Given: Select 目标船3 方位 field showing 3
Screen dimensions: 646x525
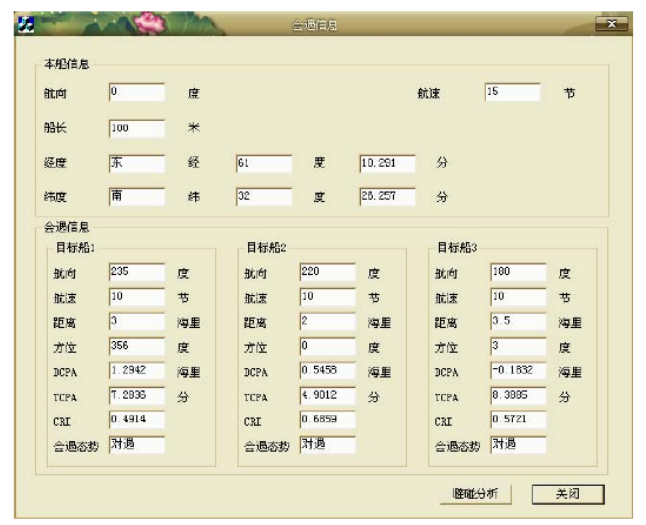Looking at the screenshot, I should 518,346.
